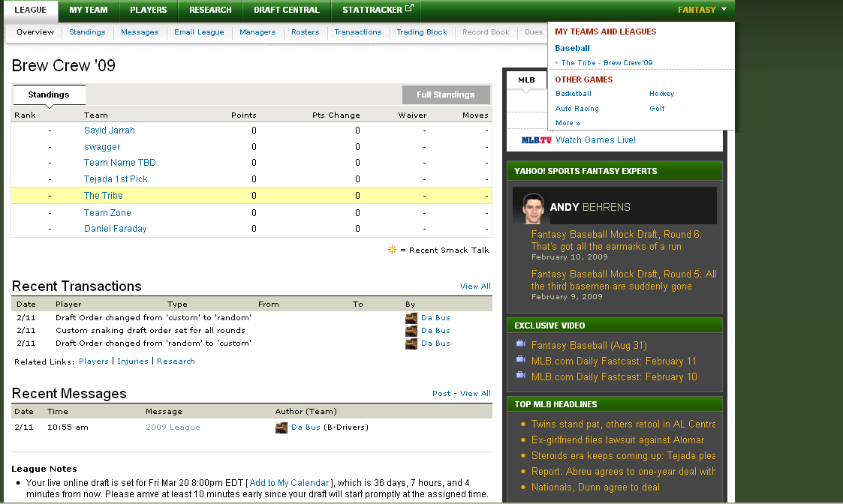This screenshot has width=843, height=504.
Task: Open The Tribe team in standings
Action: pyautogui.click(x=104, y=196)
